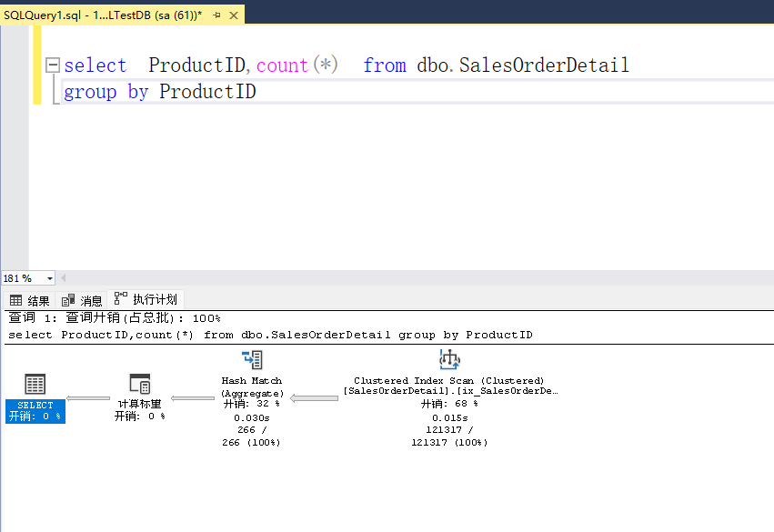Select the Hash Match aggregate operator icon
The image size is (774, 532).
point(252,360)
